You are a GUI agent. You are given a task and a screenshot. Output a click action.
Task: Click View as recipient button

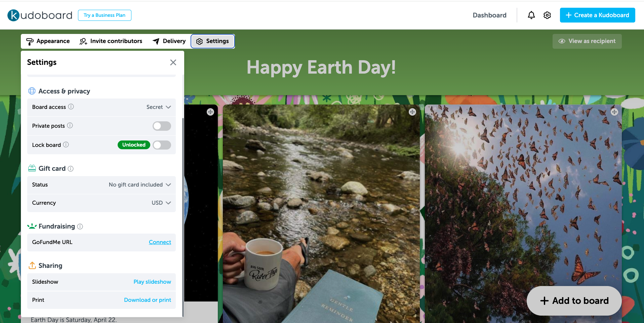[x=587, y=41]
